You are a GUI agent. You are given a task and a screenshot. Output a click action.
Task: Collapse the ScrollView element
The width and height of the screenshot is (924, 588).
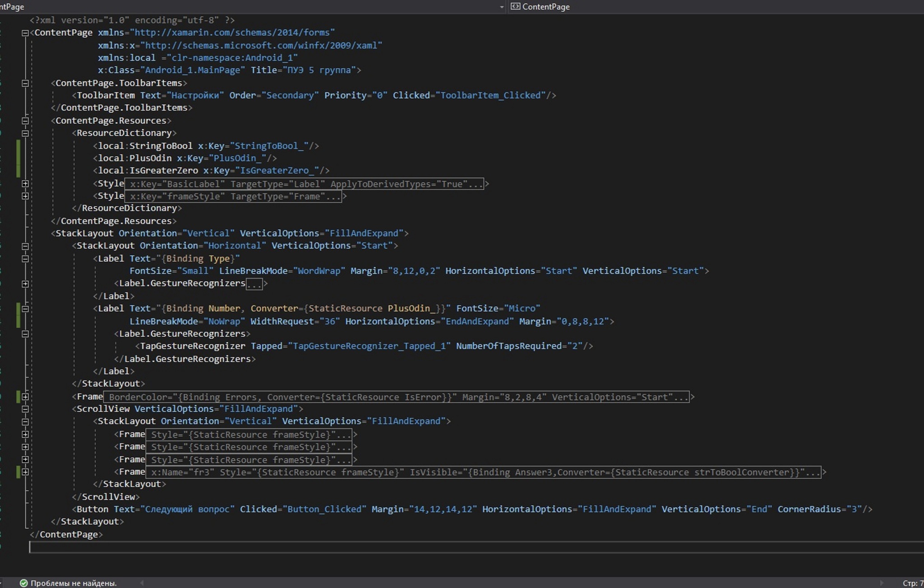coord(25,409)
